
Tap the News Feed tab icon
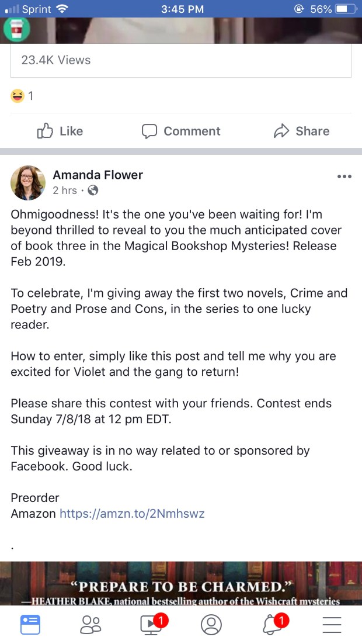[x=30, y=624]
